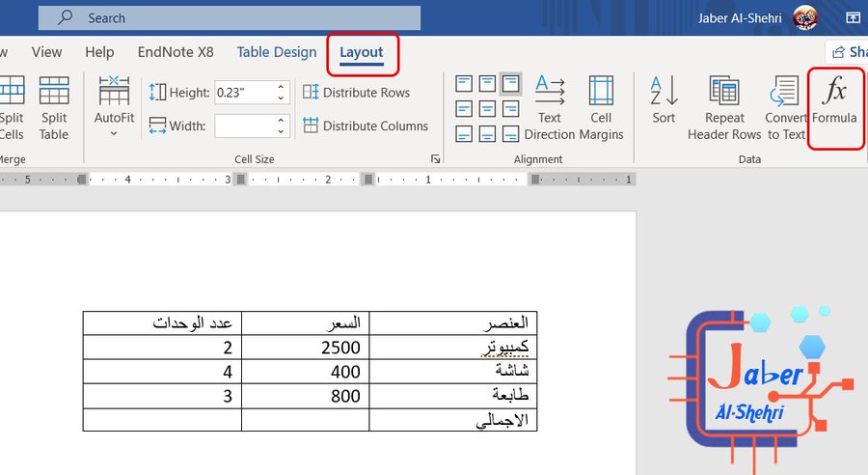Click Distribute Columns
Viewport: 868px width, 475px height.
(x=366, y=126)
